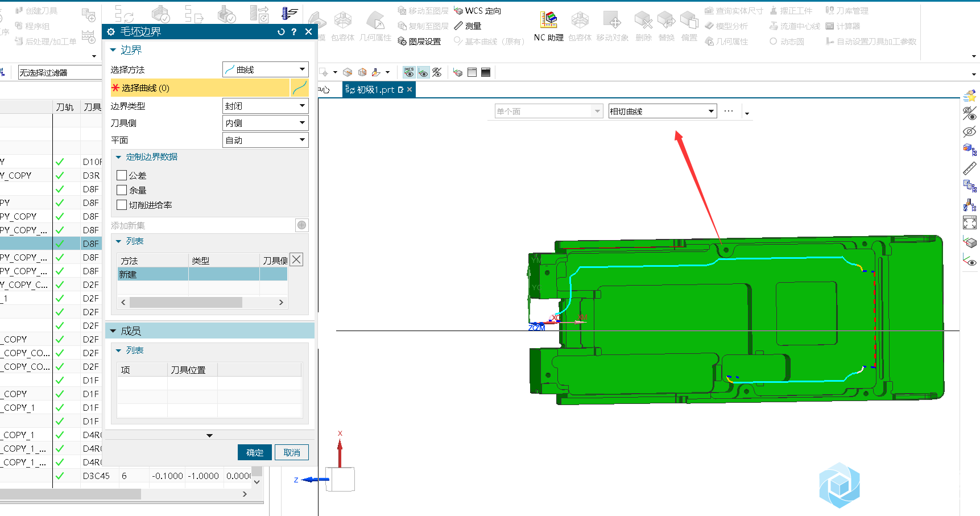Click the 确定 OK button

pos(255,452)
